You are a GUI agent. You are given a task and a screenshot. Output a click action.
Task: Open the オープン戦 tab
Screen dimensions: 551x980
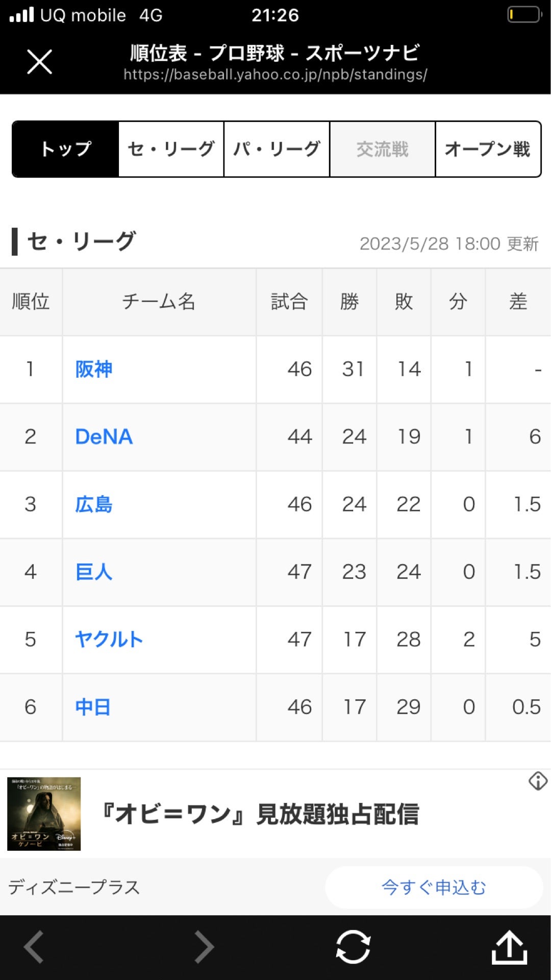click(488, 149)
